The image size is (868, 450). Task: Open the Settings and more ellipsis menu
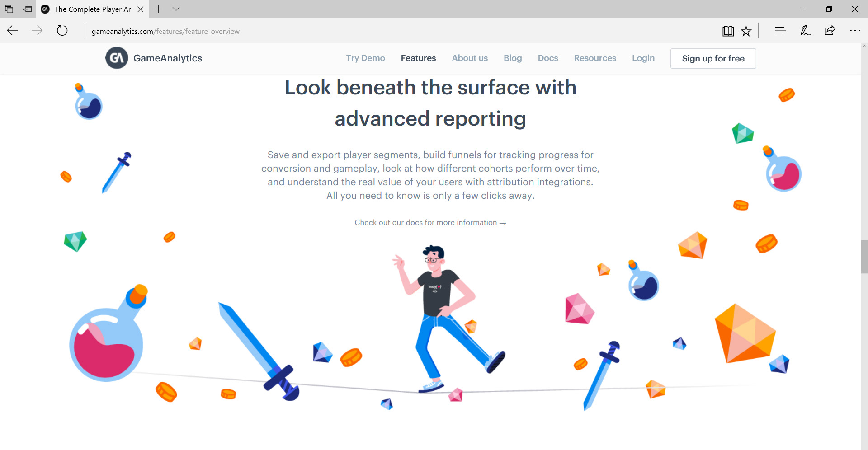(855, 31)
